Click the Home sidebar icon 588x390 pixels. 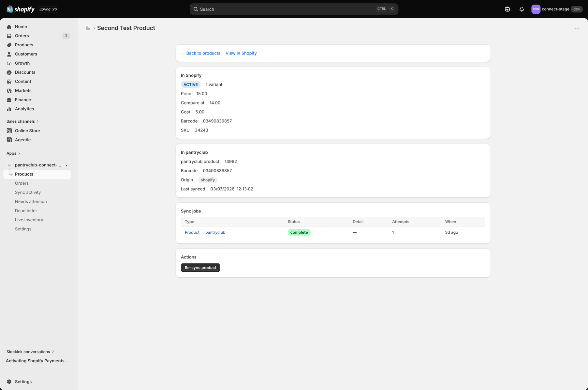point(9,27)
